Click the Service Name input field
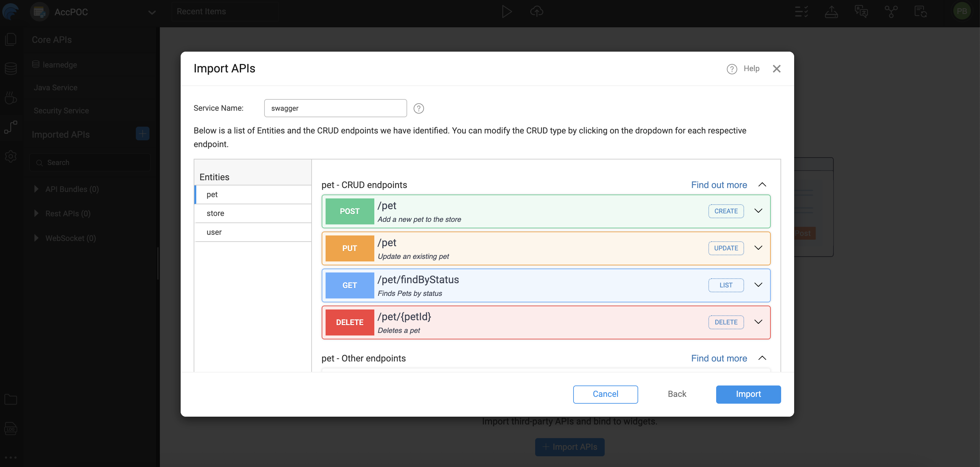Image resolution: width=980 pixels, height=467 pixels. [x=335, y=108]
